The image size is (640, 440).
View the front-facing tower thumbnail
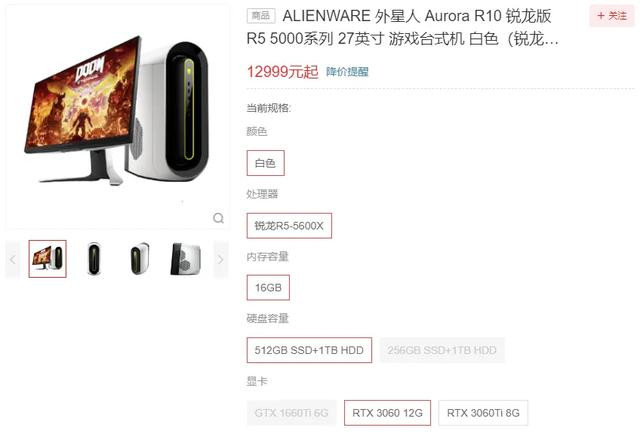(x=94, y=259)
